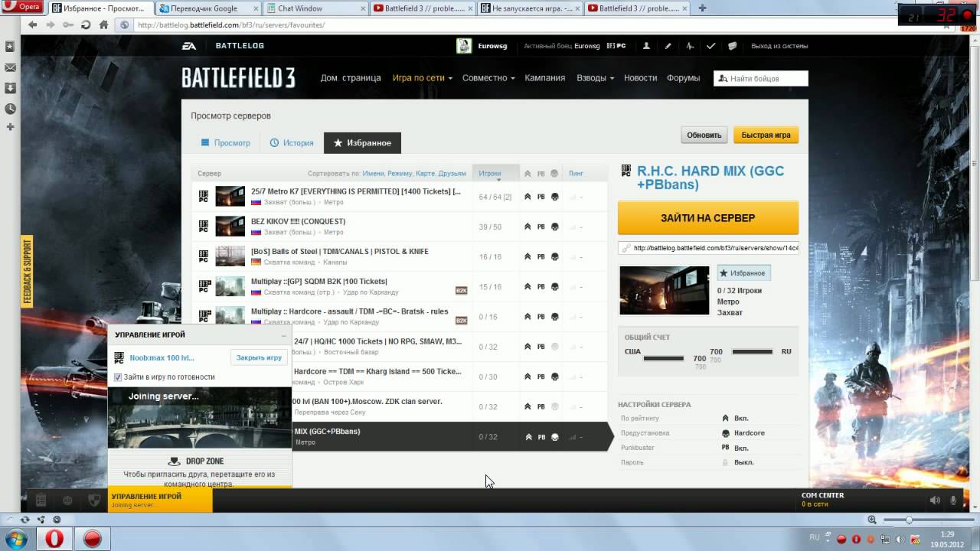
Task: Sort by ranked column arrow icon header
Action: (x=528, y=174)
